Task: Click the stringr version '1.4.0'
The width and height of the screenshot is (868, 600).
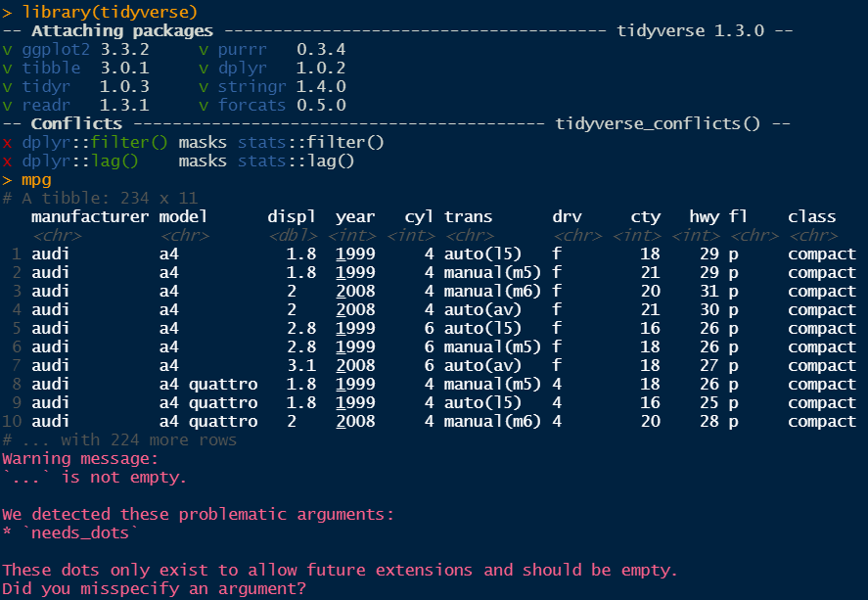Action: click(321, 87)
